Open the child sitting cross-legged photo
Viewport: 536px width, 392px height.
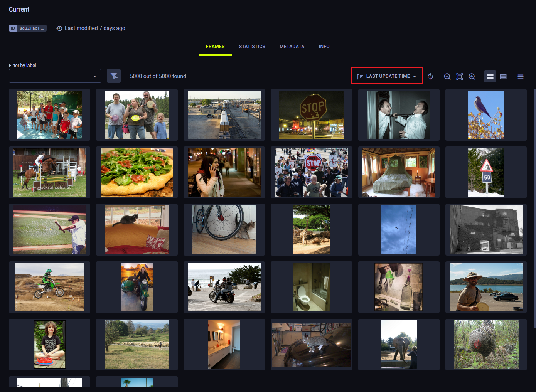[x=50, y=345]
